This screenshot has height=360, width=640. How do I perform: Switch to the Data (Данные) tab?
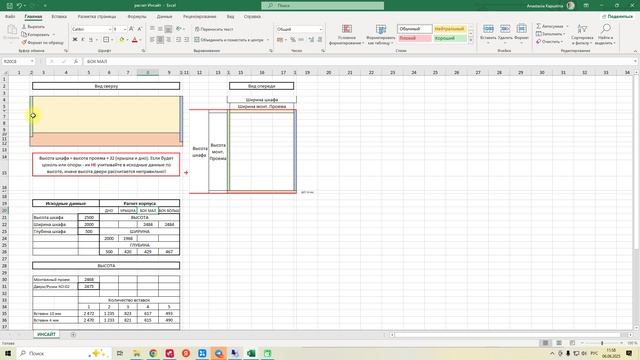pos(164,17)
